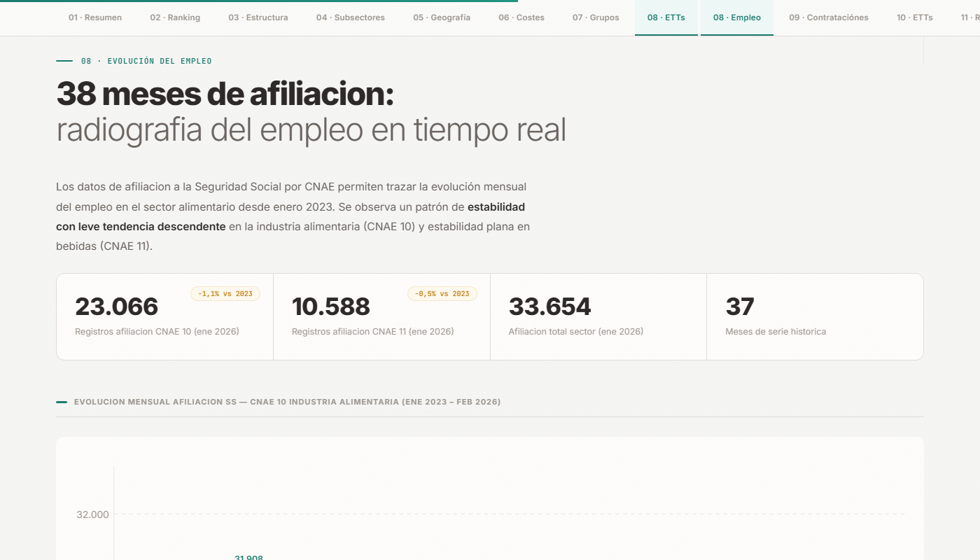Click the -1,1% vs 2023 badge
Image resolution: width=980 pixels, height=560 pixels.
click(225, 294)
